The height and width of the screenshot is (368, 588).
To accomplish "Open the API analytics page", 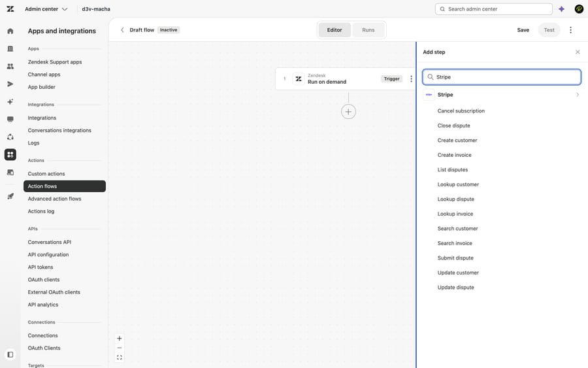I will [43, 305].
